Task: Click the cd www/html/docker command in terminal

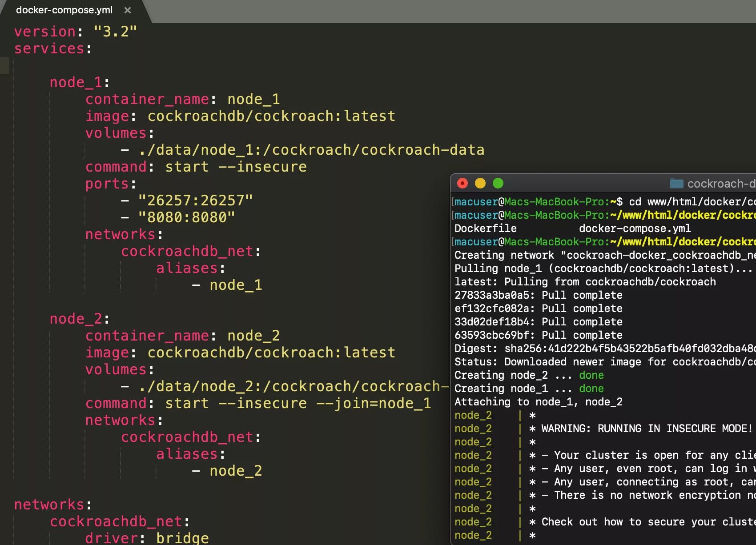Action: (692, 202)
